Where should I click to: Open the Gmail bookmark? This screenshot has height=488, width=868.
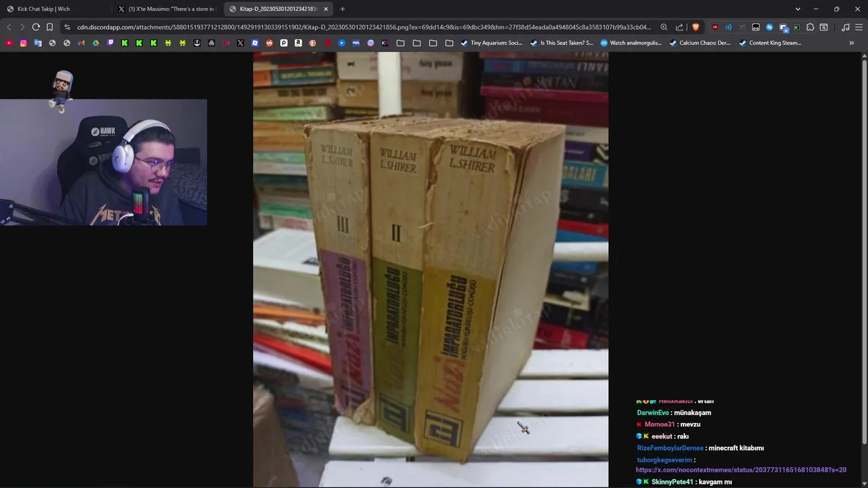(x=81, y=43)
